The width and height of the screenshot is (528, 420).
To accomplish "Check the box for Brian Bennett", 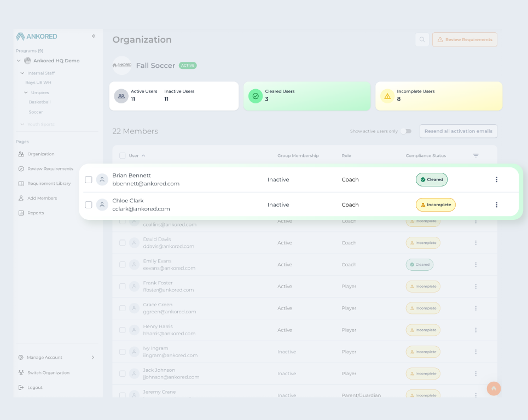I will [x=89, y=179].
